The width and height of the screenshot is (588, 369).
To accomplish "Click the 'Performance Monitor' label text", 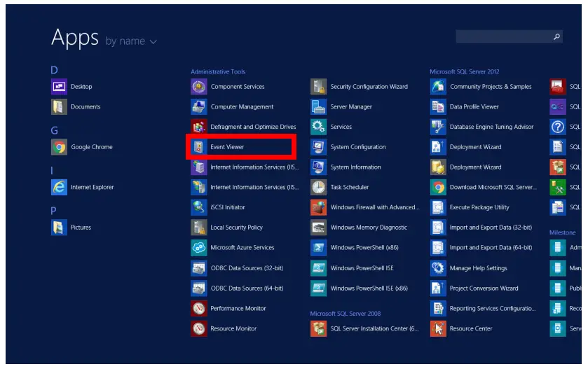I will 238,308.
